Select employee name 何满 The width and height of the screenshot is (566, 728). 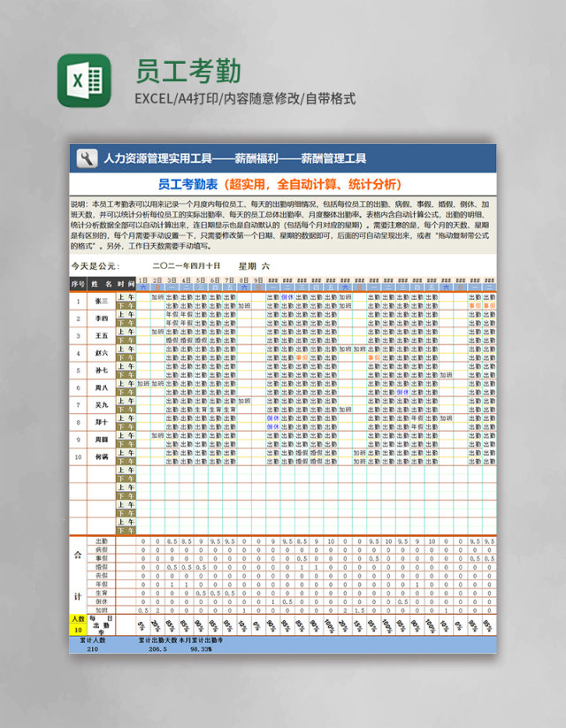(x=101, y=457)
